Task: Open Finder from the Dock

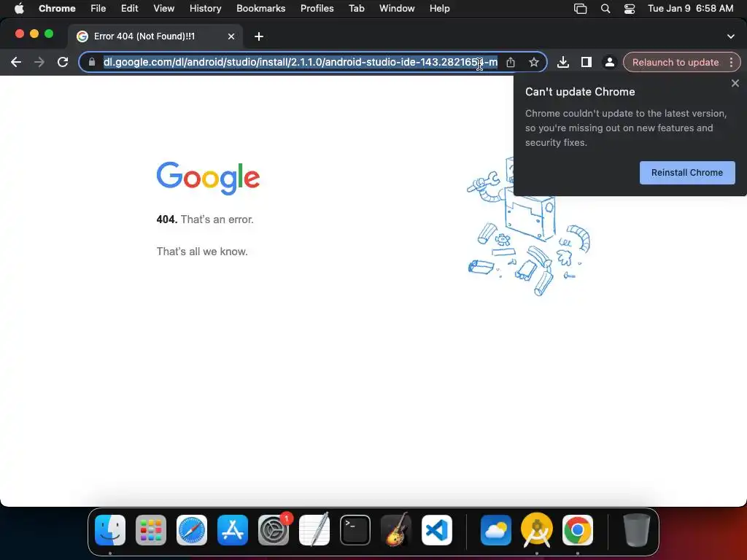Action: (110, 530)
